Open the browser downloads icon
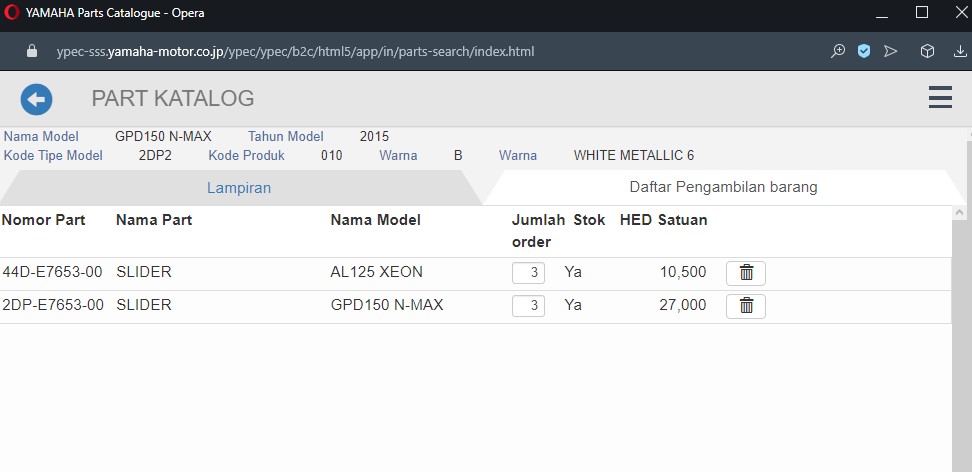The image size is (972, 472). click(959, 51)
